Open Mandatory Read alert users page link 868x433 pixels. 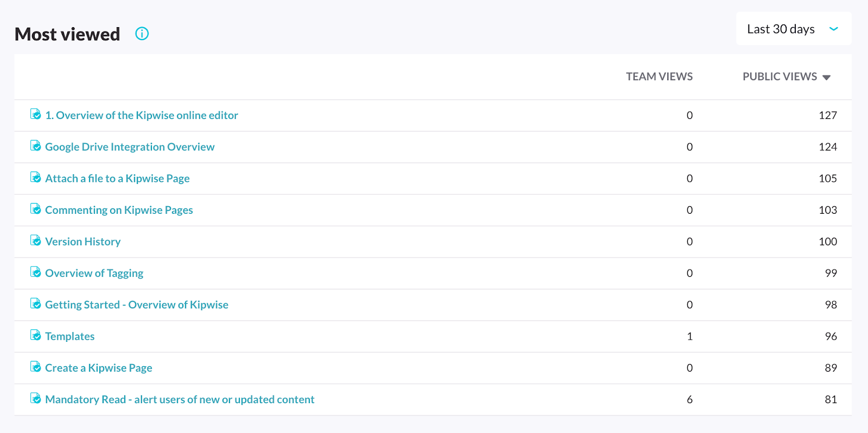180,399
